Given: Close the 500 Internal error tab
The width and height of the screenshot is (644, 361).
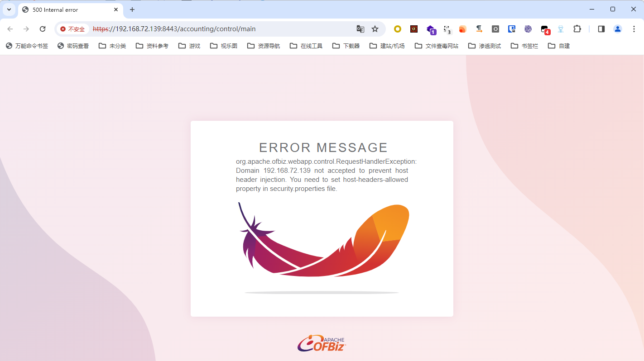Looking at the screenshot, I should pos(116,9).
